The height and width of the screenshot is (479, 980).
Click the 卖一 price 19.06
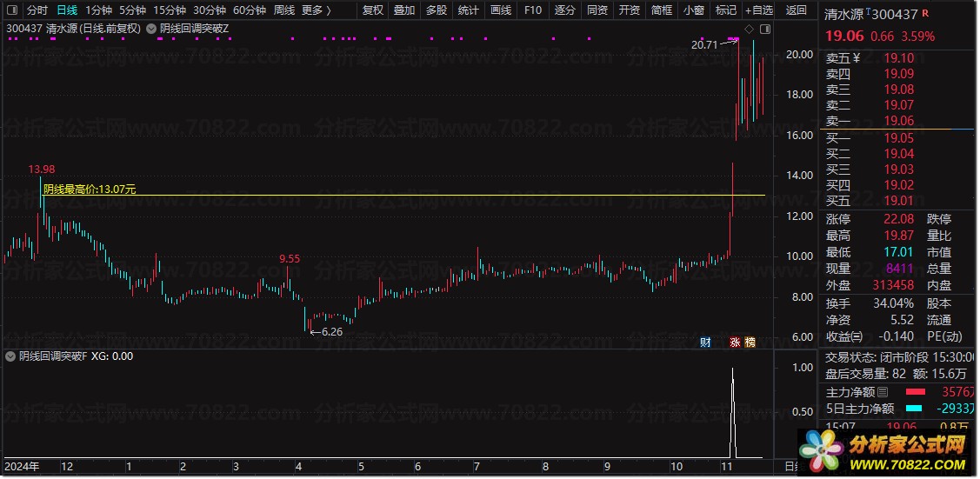(899, 121)
